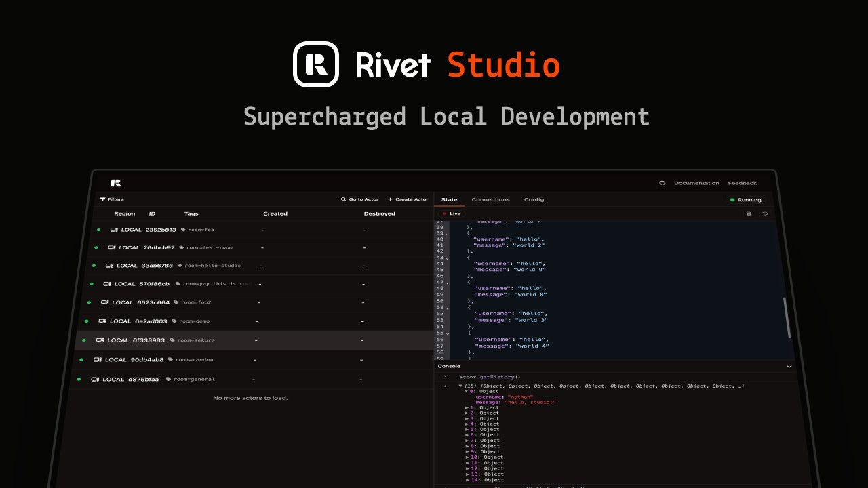Switch to the State tab
Image resolution: width=868 pixels, height=488 pixels.
click(449, 200)
